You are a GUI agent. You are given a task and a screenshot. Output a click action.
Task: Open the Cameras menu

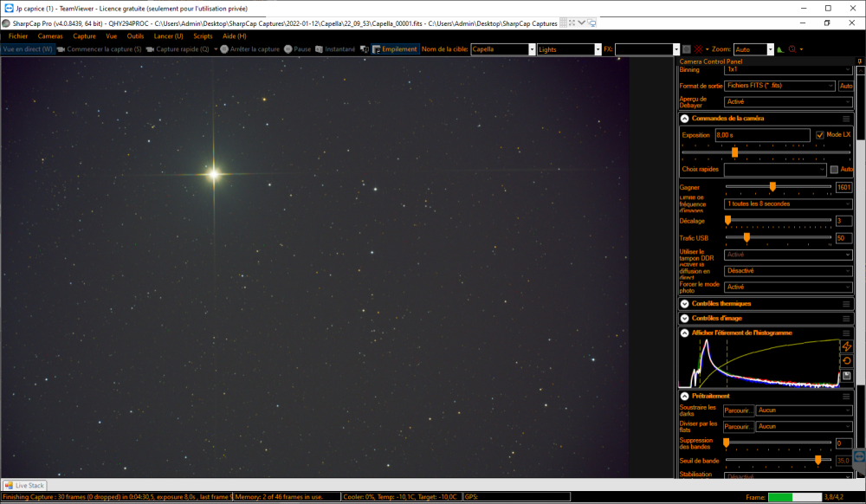click(50, 36)
